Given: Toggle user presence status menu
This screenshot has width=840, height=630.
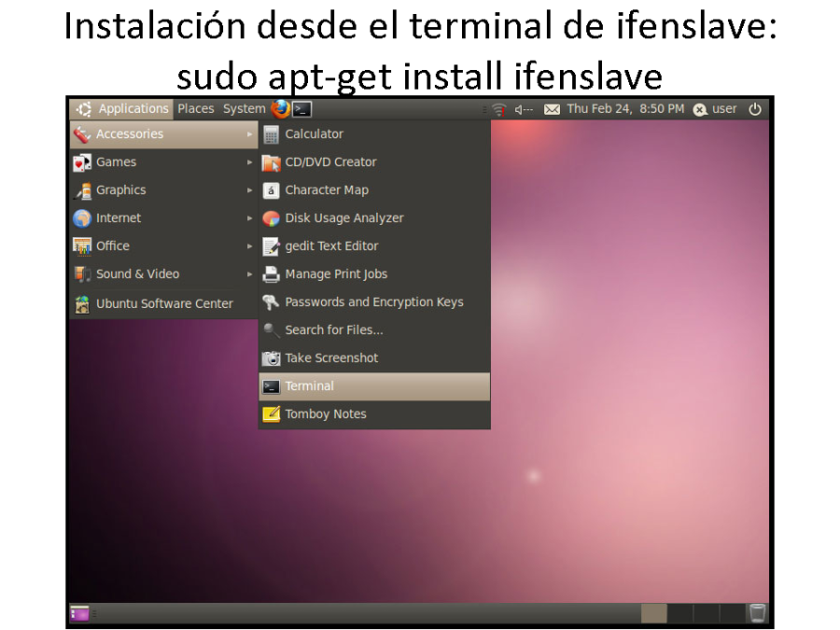Looking at the screenshot, I should pyautogui.click(x=715, y=108).
